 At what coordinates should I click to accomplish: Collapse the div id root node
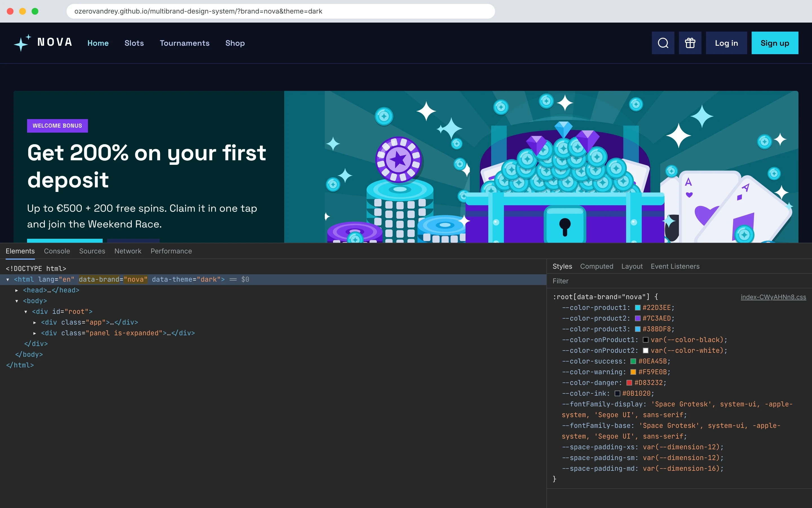tap(26, 312)
